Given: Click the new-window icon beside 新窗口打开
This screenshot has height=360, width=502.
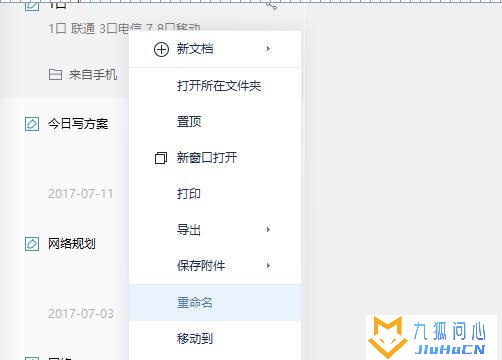Looking at the screenshot, I should coord(161,158).
